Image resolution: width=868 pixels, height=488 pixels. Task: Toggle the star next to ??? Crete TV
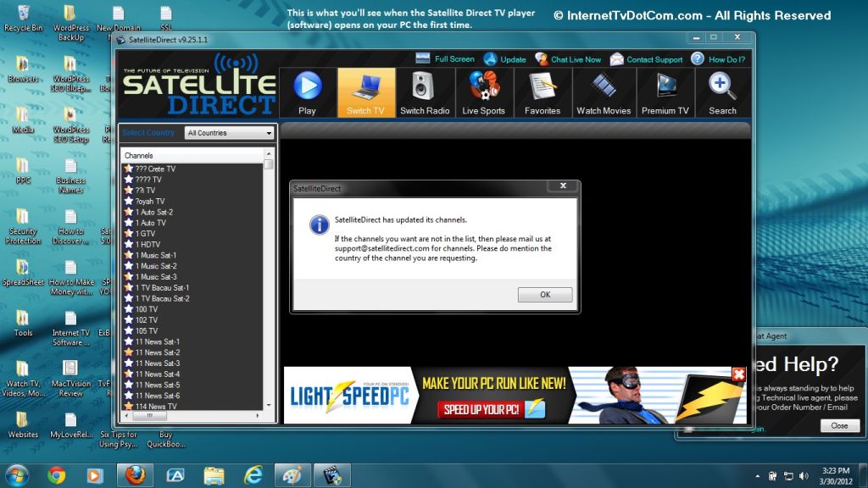[129, 169]
